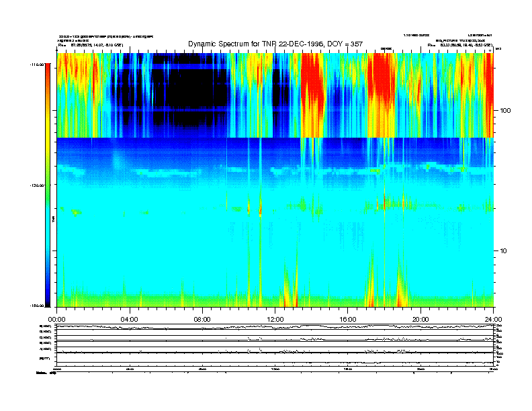Click the -130.00 color scale label
This screenshot has height=411, width=532.
[x=38, y=185]
